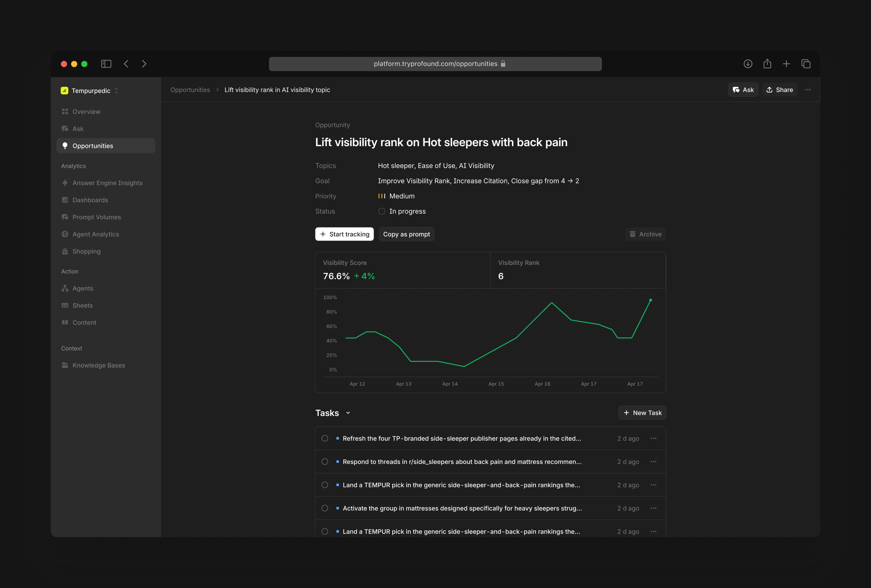The image size is (871, 588).
Task: Open Knowledge Bases
Action: 106,365
